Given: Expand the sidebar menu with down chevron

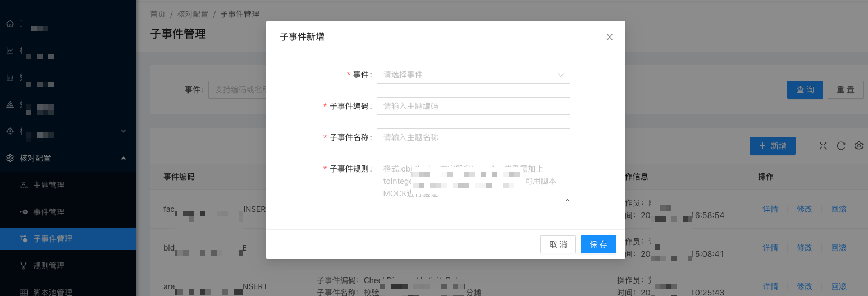Looking at the screenshot, I should pyautogui.click(x=124, y=131).
